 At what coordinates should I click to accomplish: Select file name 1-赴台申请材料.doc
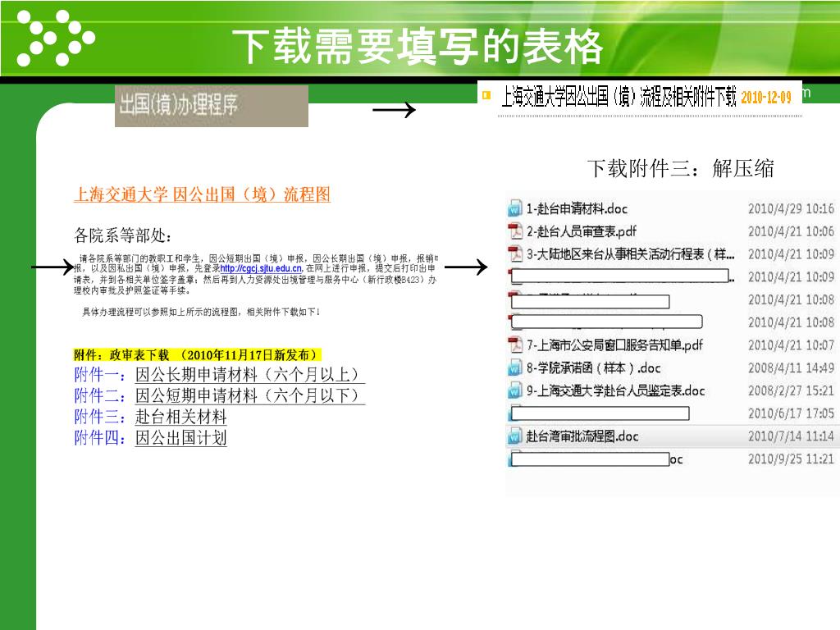[577, 209]
